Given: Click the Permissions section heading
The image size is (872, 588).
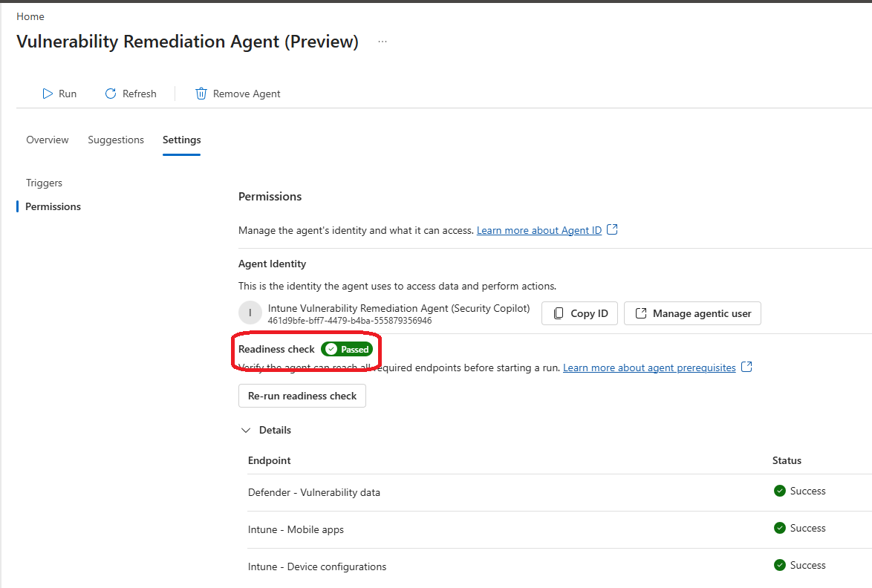Looking at the screenshot, I should [x=270, y=196].
